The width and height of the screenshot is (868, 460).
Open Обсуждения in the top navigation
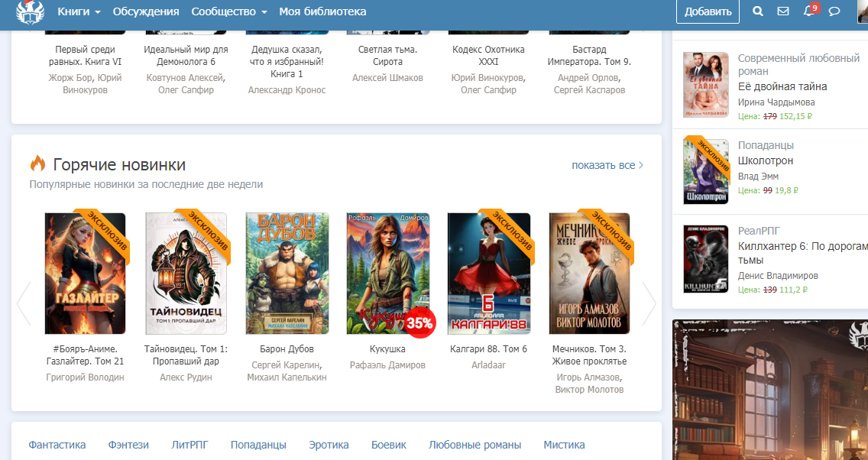point(146,11)
